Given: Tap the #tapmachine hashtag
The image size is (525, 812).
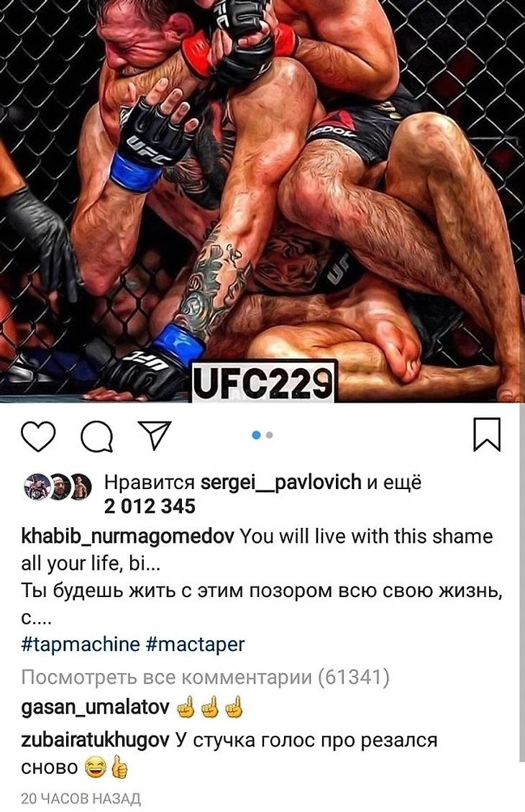Looking at the screenshot, I should (x=81, y=644).
